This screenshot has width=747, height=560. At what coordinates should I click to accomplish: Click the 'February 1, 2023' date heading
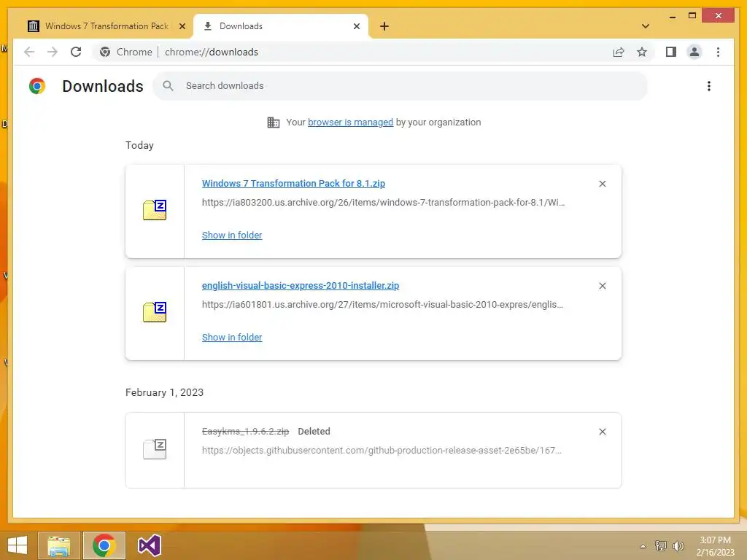coord(164,392)
